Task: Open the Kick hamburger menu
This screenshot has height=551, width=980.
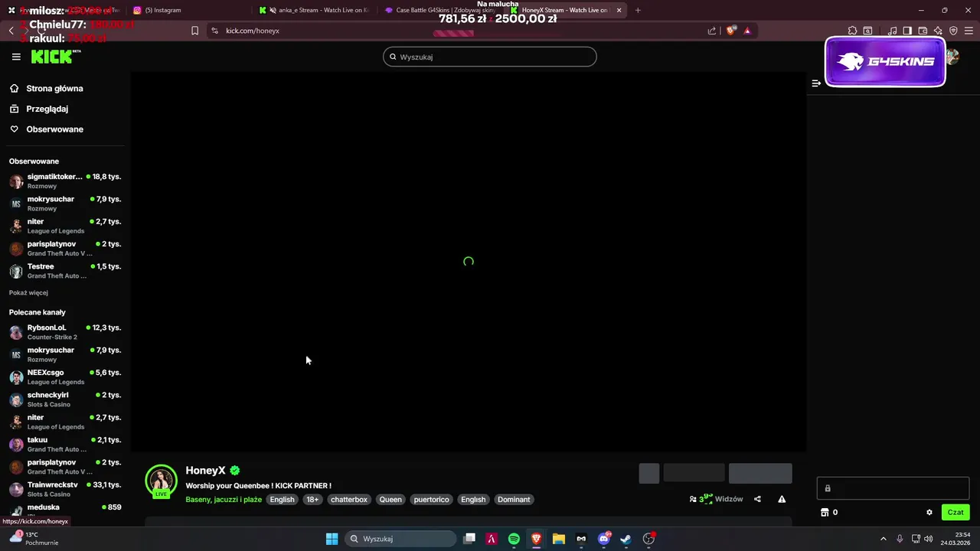Action: (16, 57)
